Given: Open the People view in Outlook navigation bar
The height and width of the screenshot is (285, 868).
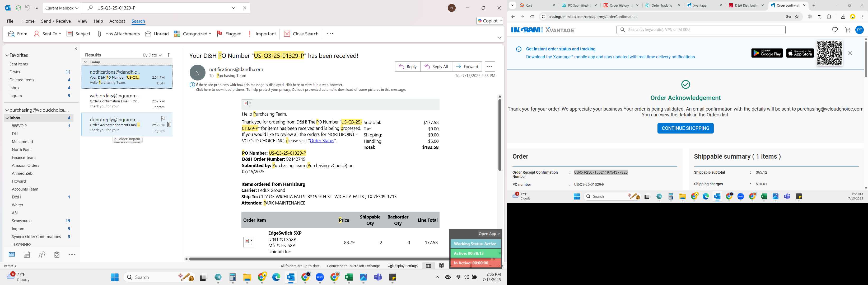Looking at the screenshot, I should coord(42,255).
